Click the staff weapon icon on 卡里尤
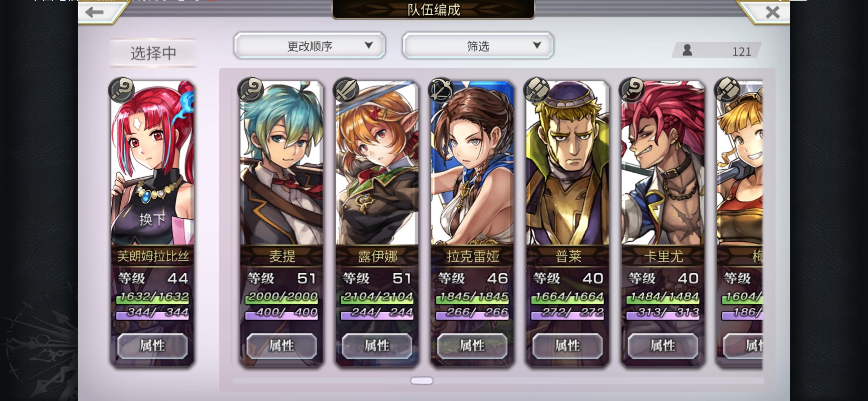 [x=632, y=90]
